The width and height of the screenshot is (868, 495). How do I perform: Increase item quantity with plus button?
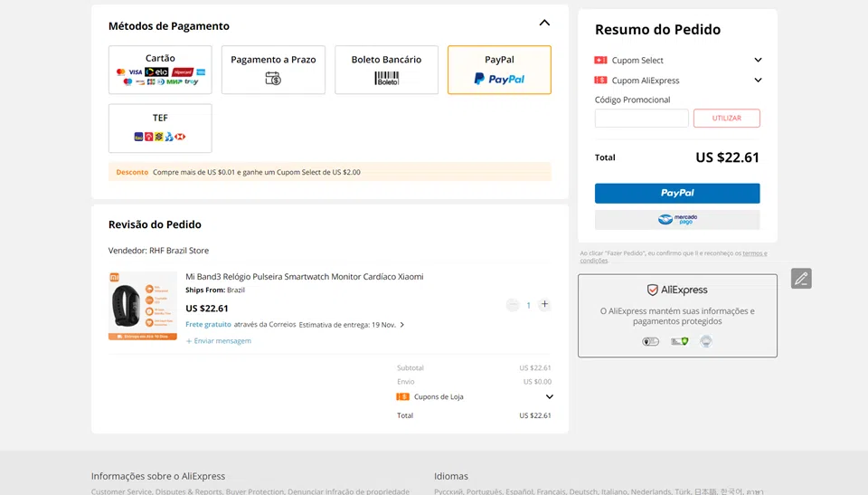coord(544,304)
